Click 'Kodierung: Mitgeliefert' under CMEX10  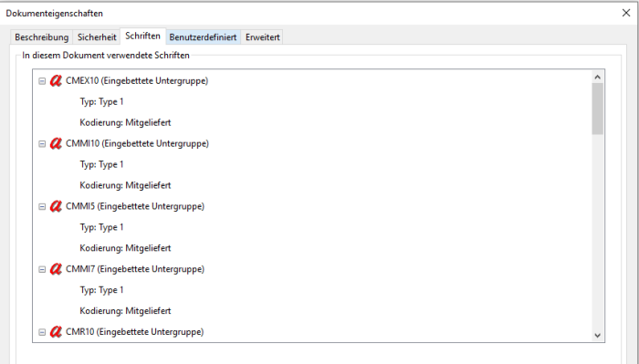coord(125,122)
